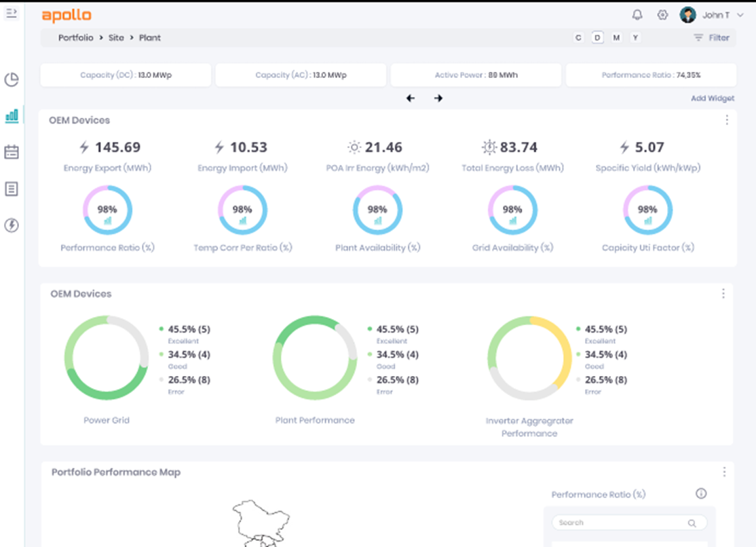This screenshot has height=547, width=756.
Task: Go to Site in the breadcrumb
Action: (116, 38)
